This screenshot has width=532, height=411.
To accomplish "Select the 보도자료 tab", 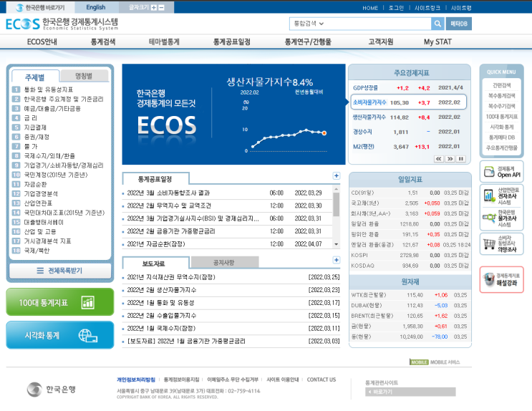I will point(154,263).
